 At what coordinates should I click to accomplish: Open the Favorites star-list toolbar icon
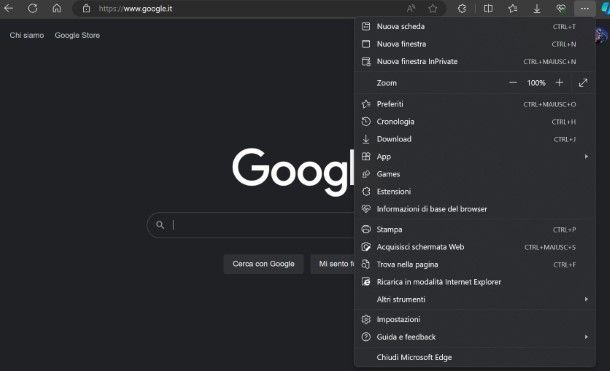513,9
